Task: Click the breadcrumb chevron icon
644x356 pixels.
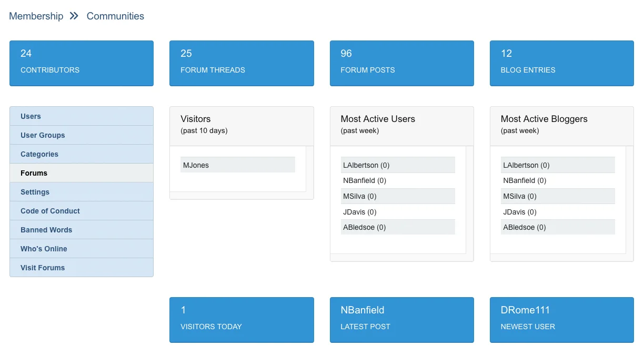Action: (73, 16)
